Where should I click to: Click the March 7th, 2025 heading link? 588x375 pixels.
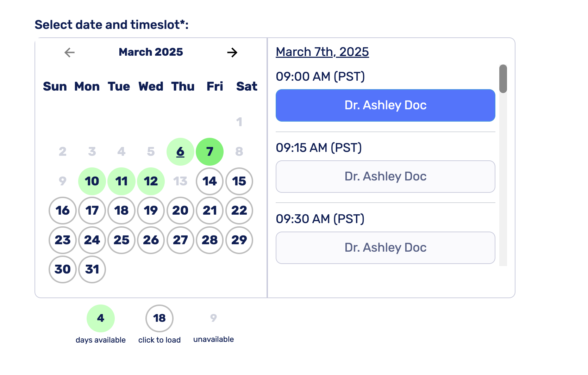tap(322, 52)
